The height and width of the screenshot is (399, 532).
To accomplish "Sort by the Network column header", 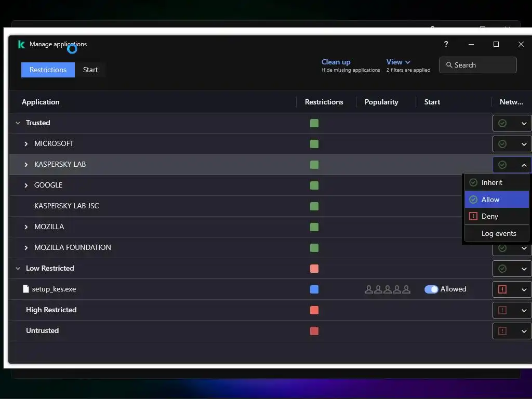I will 511,102.
